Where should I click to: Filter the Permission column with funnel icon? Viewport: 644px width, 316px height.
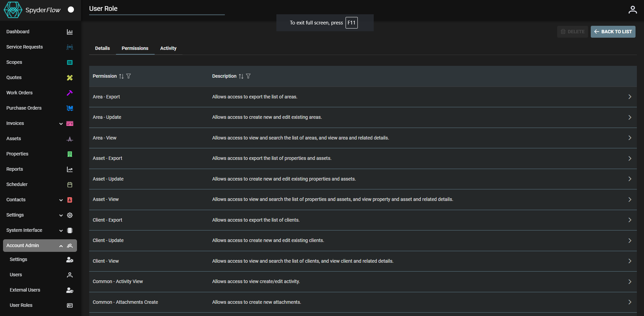pos(129,76)
